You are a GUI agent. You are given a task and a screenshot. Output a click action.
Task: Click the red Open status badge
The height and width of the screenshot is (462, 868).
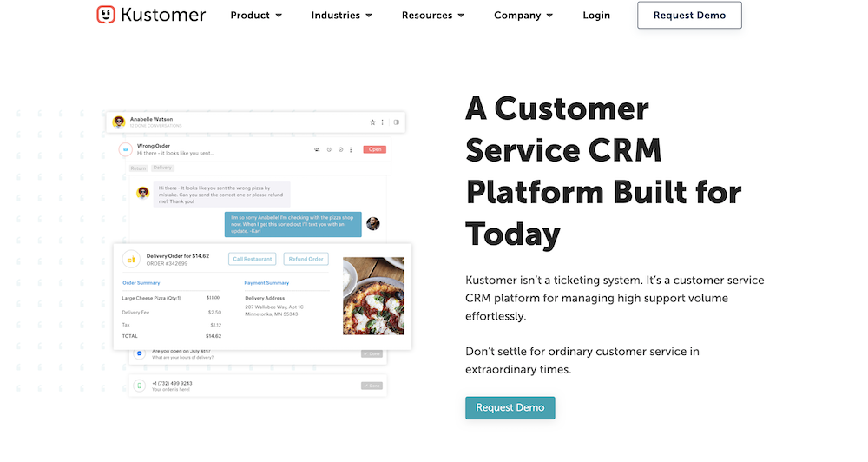(375, 149)
